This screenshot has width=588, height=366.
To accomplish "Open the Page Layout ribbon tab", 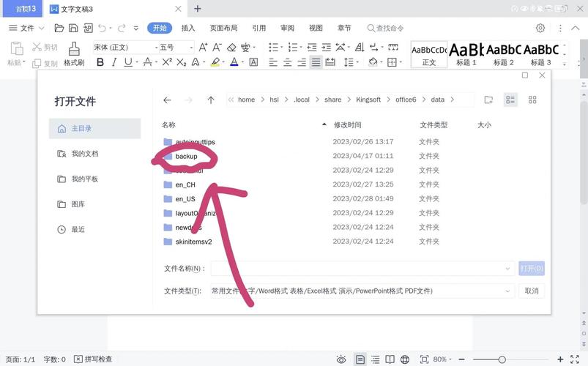I will [x=223, y=28].
